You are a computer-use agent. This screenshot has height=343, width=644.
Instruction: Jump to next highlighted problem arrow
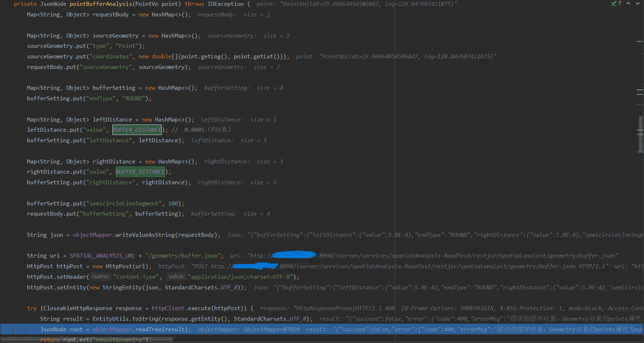coord(638,4)
